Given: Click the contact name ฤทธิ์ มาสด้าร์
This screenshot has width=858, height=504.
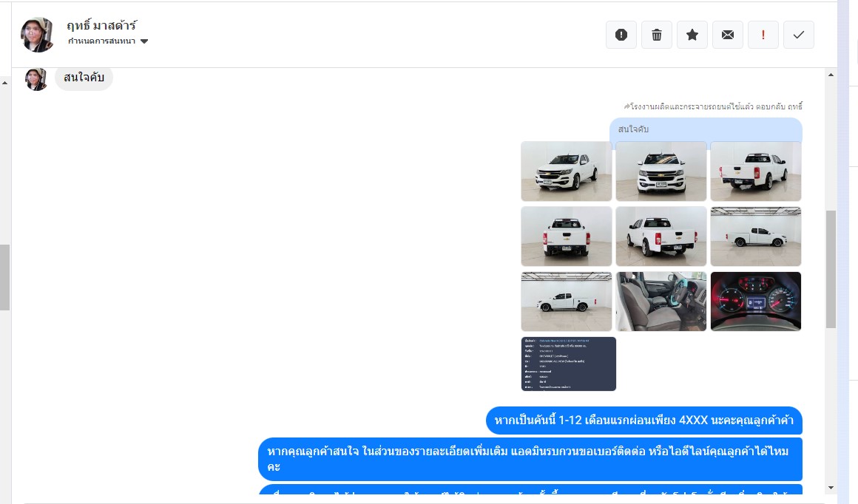Looking at the screenshot, I should coord(102,25).
